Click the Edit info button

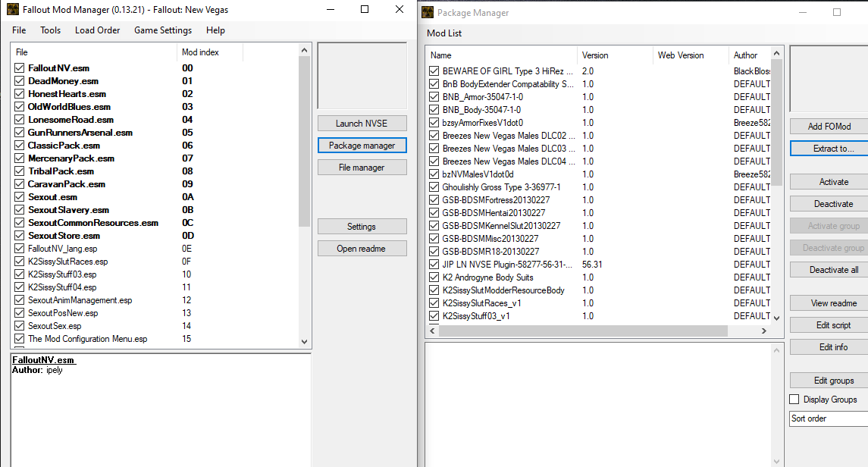tap(829, 347)
